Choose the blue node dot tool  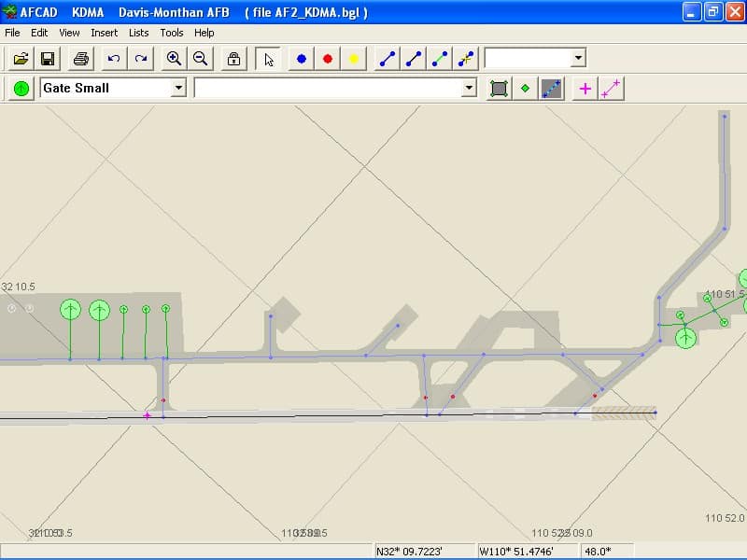pos(302,59)
